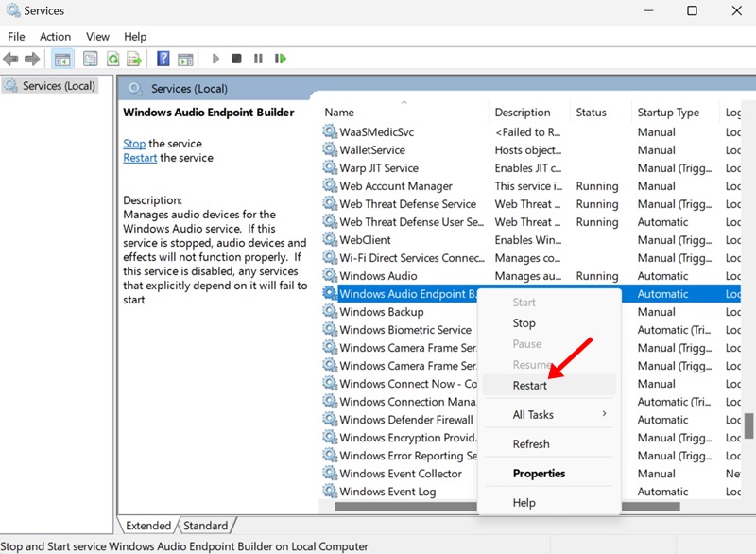Select Windows Audio Endpoint Builder row
The height and width of the screenshot is (554, 756).
[x=530, y=294]
